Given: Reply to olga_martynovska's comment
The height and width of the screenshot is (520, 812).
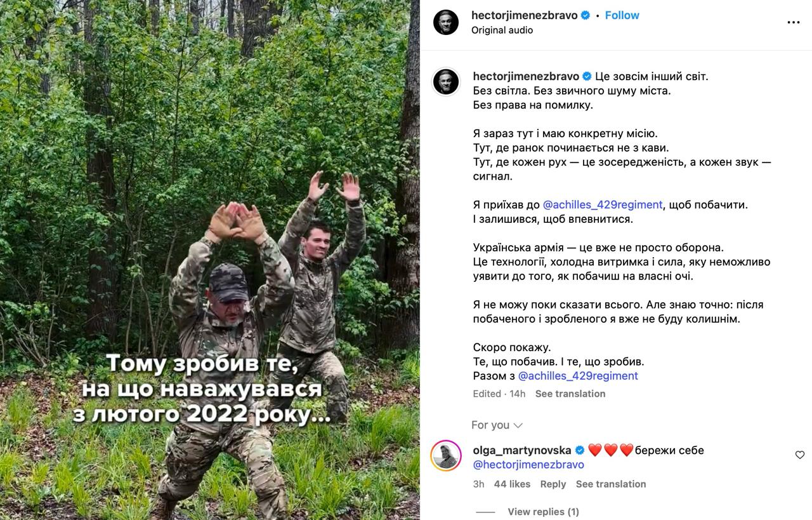Looking at the screenshot, I should coord(553,484).
